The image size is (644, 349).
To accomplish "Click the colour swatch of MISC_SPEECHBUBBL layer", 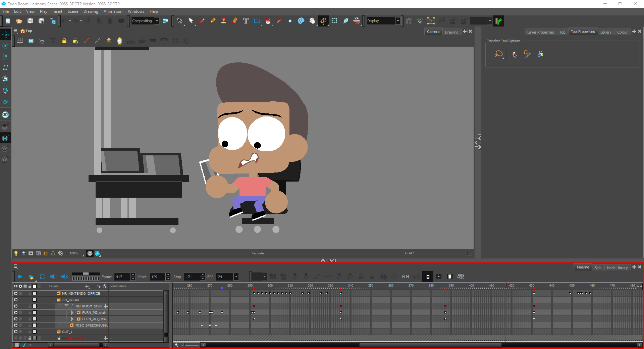I will click(34, 325).
